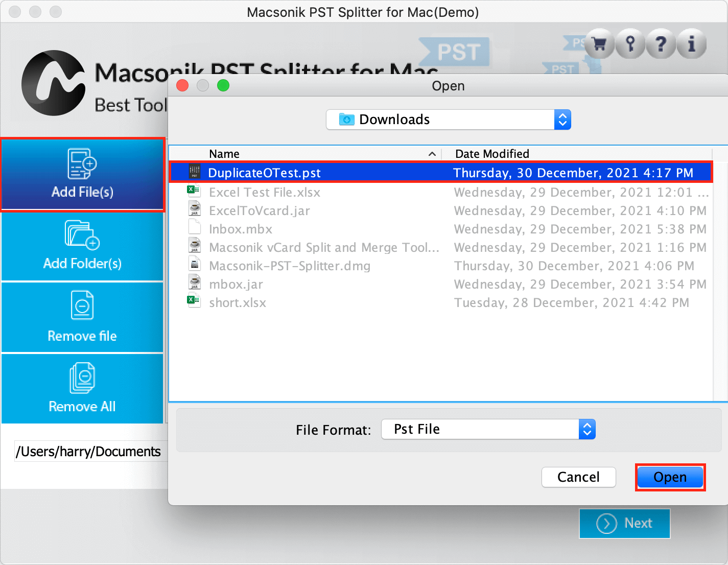Click the info icon in the toolbar
Image resolution: width=728 pixels, height=565 pixels.
point(691,44)
